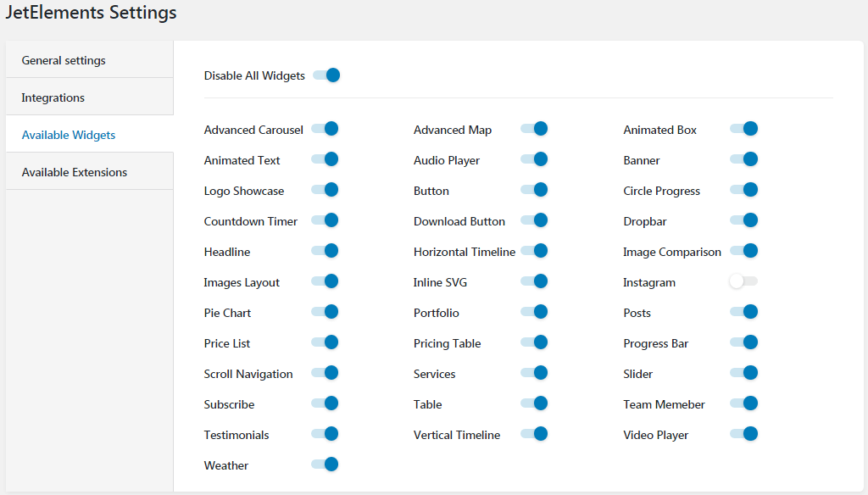Viewport: 868px width, 495px height.
Task: Disable the Team Memeber widget
Action: click(744, 403)
